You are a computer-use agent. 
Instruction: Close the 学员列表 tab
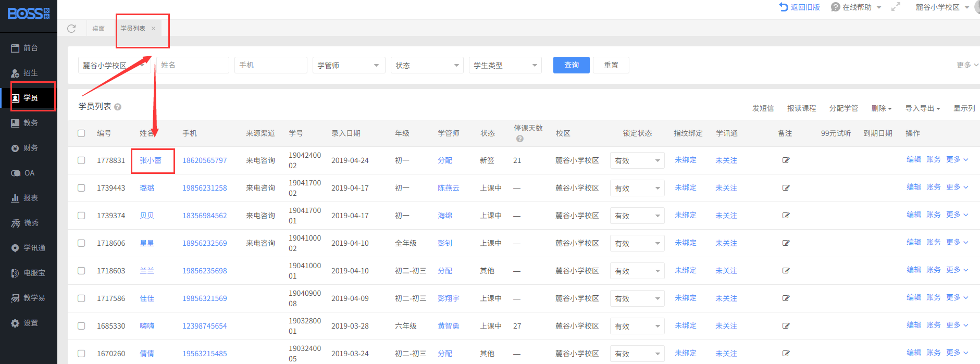tap(154, 29)
